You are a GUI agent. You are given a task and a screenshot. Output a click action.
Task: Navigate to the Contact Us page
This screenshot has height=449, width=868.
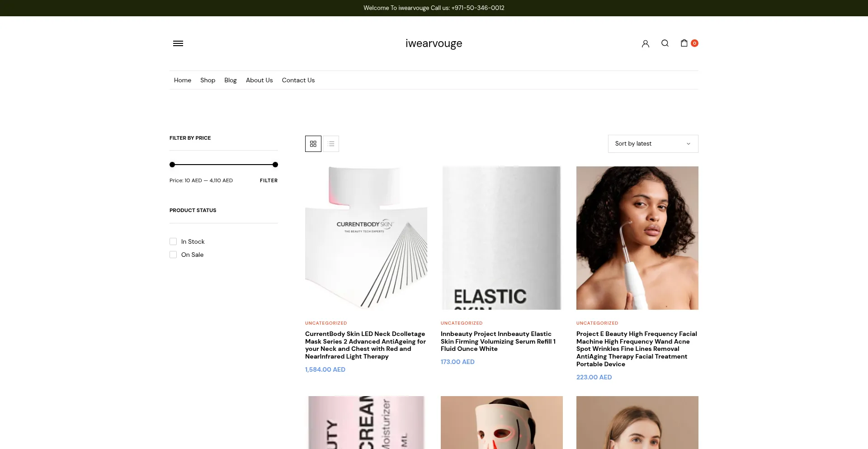tap(298, 80)
